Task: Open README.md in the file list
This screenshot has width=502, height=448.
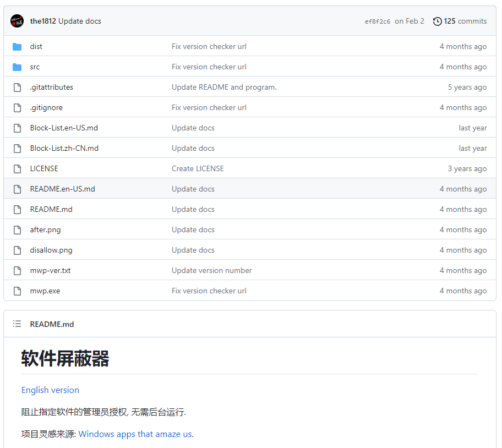Action: coord(51,209)
